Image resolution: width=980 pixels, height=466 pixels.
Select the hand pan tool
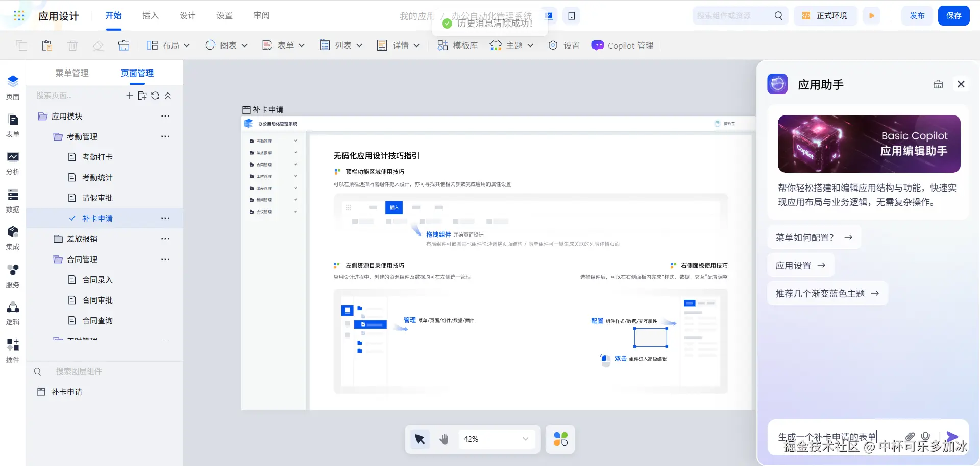(444, 439)
